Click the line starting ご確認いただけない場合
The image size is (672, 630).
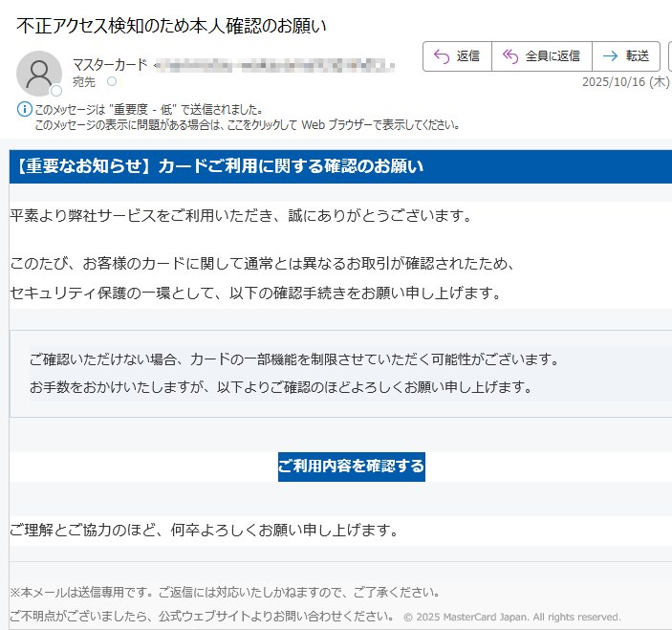294,359
